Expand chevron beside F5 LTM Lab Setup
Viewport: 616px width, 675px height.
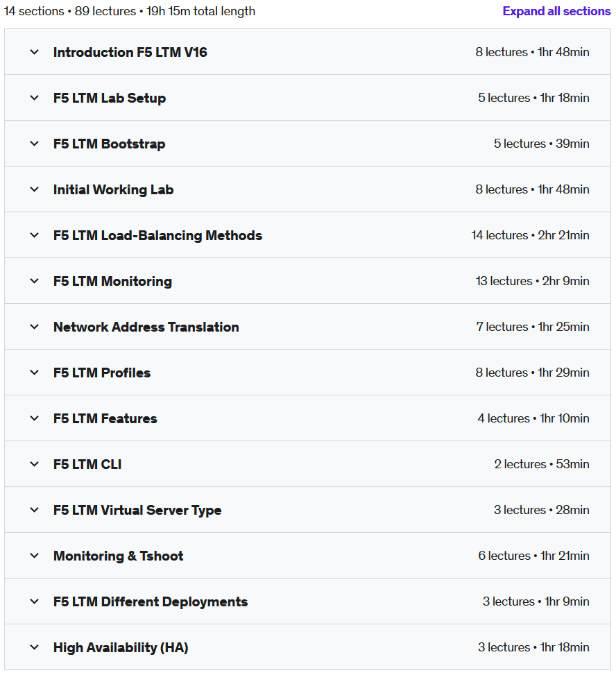35,98
